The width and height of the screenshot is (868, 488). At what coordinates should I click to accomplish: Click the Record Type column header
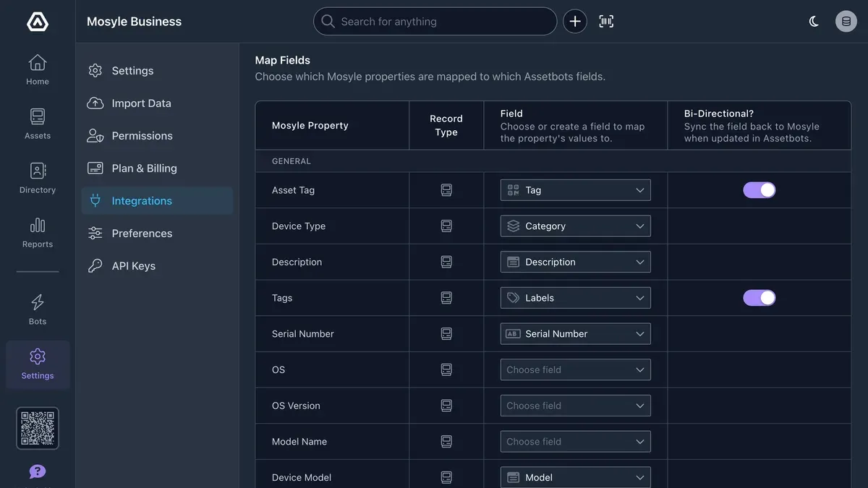pyautogui.click(x=446, y=125)
